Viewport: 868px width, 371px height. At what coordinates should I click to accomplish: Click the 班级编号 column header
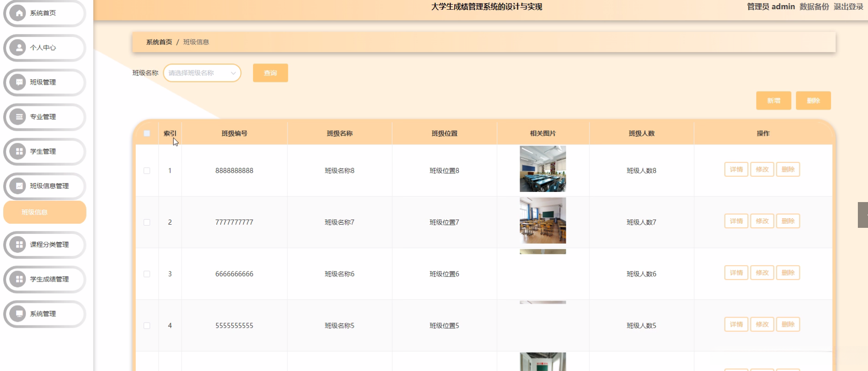[235, 133]
